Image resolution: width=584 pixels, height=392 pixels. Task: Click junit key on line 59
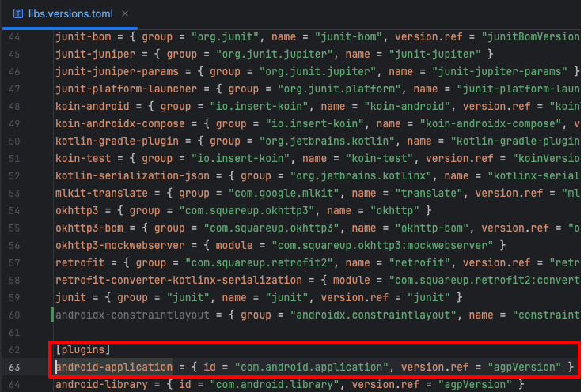[x=70, y=298]
